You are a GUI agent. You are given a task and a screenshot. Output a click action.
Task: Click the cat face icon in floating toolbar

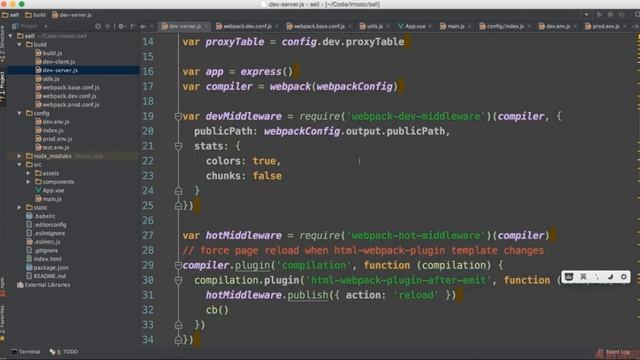(x=569, y=277)
